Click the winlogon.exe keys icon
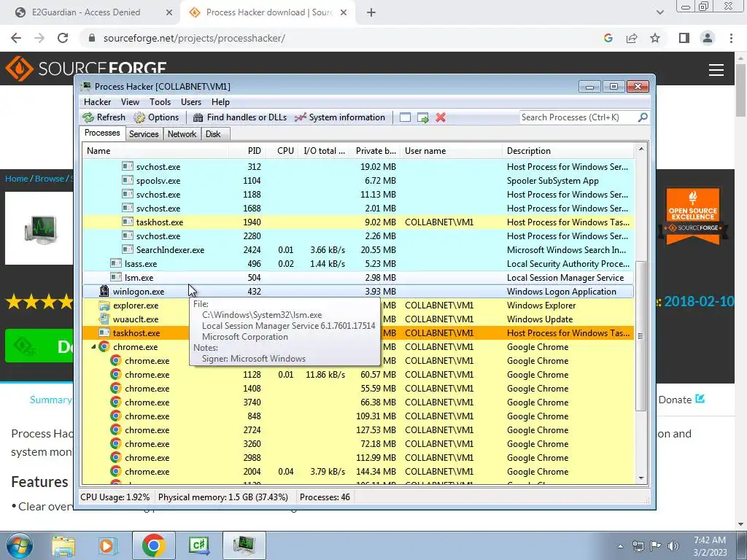747x560 pixels. (104, 291)
